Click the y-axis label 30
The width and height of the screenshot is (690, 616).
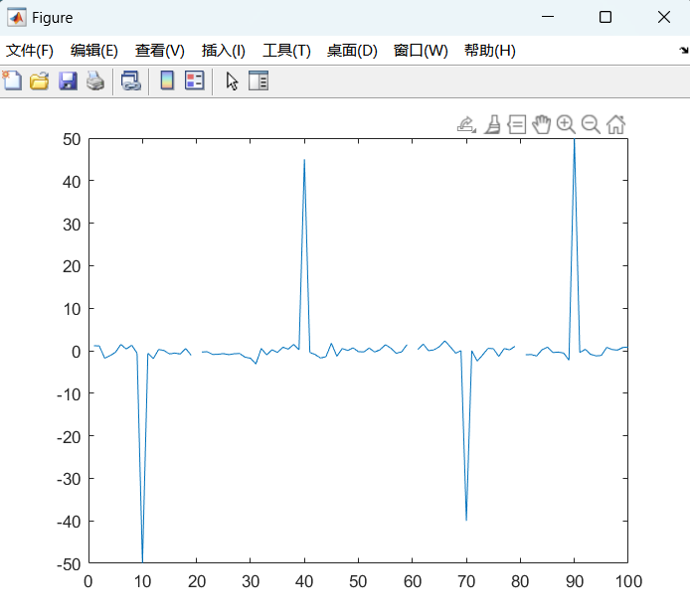(72, 226)
